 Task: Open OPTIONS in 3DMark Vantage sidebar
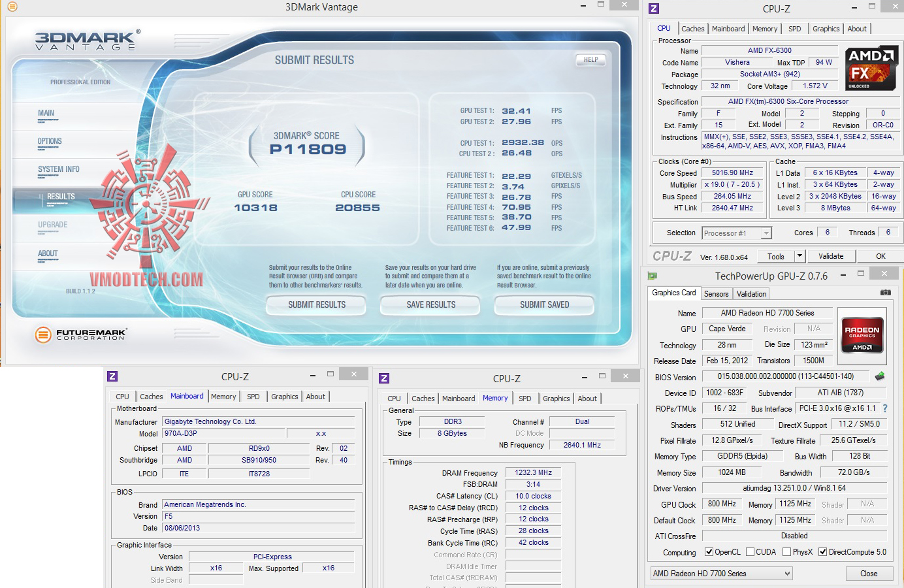tap(50, 141)
